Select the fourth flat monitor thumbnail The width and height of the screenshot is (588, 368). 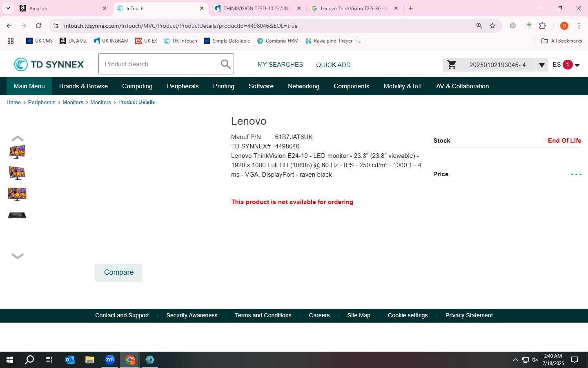17,215
